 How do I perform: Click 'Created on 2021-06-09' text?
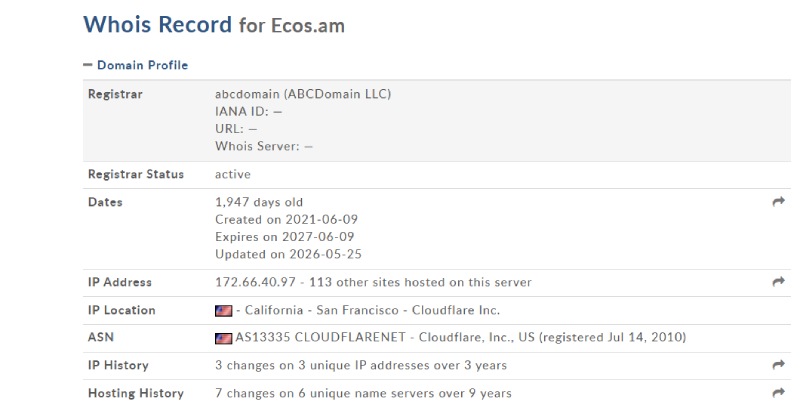click(286, 219)
